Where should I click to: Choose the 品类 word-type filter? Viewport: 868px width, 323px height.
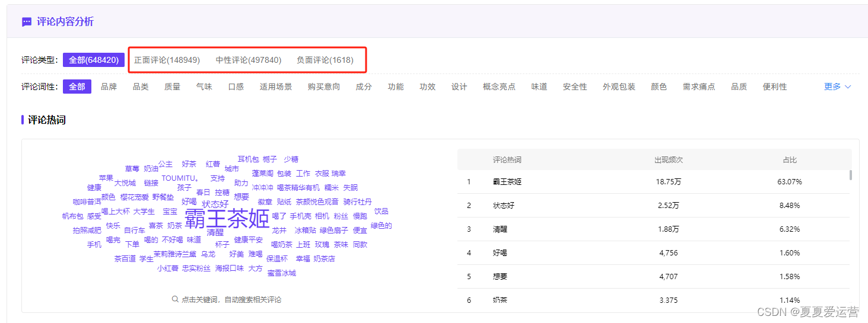pos(141,87)
